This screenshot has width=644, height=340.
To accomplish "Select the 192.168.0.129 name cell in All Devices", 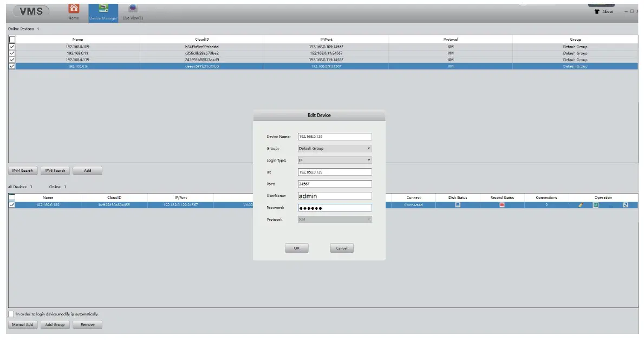I will click(48, 205).
